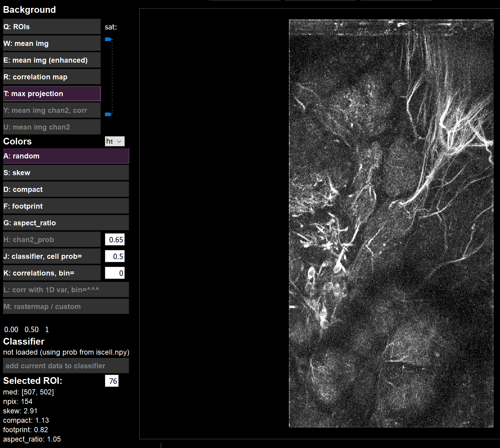This screenshot has width=500, height=448.
Task: Select the max projection background
Action: click(x=51, y=93)
